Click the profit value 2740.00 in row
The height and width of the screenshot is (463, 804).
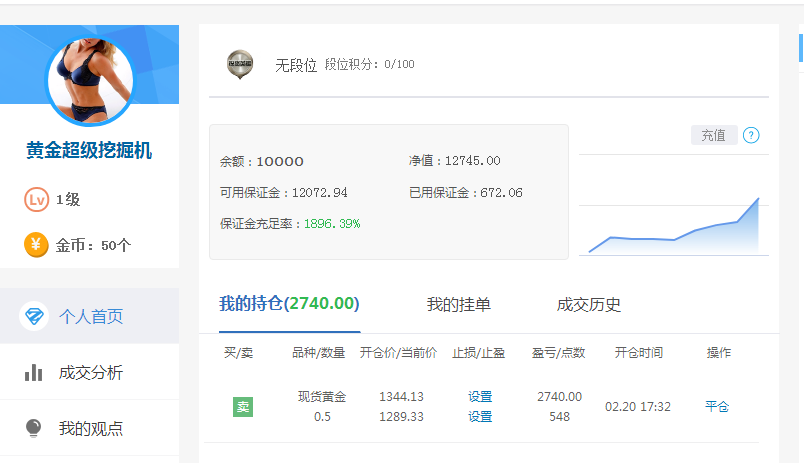pyautogui.click(x=559, y=396)
